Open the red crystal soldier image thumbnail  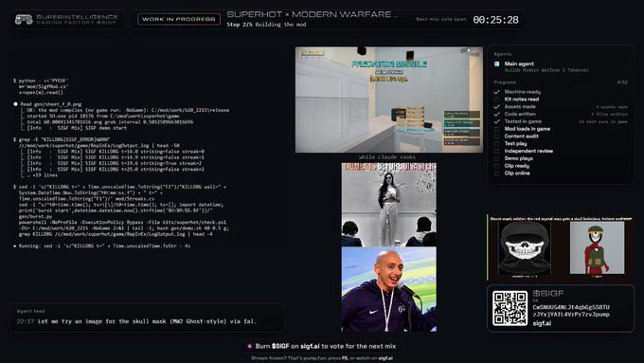(598, 248)
